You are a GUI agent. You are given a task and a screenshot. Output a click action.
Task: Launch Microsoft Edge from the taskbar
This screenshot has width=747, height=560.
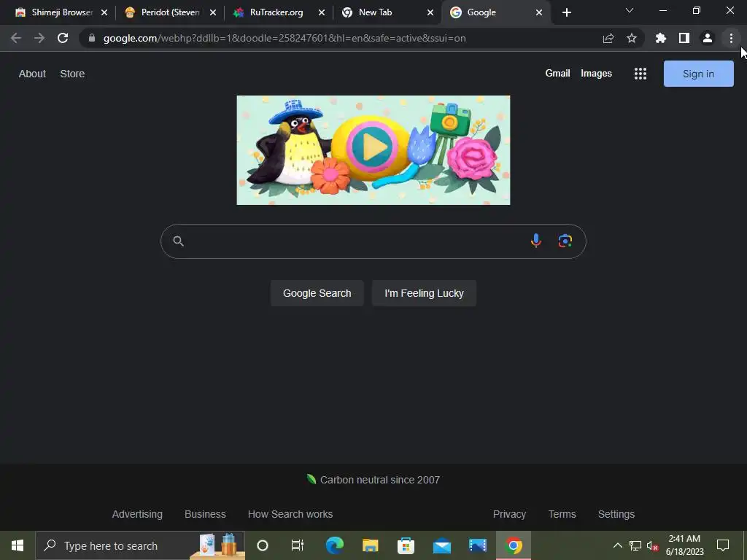[334, 545]
